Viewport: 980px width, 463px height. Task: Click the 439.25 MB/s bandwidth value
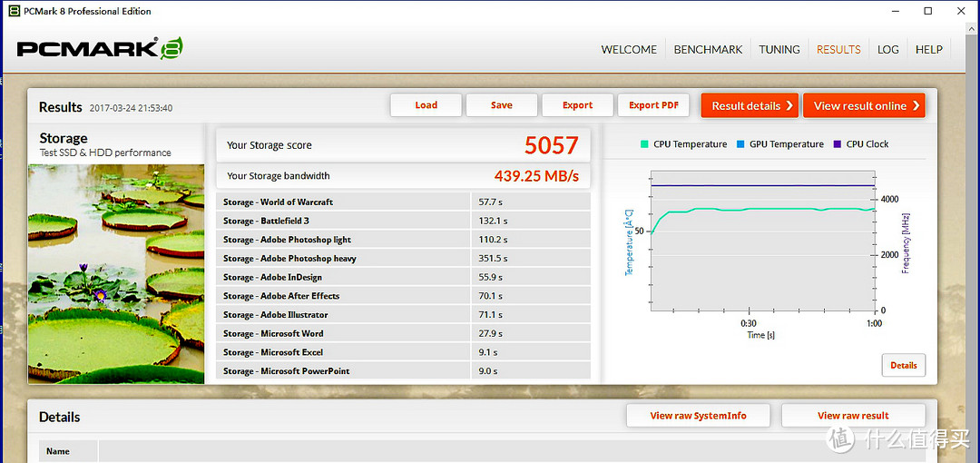pyautogui.click(x=537, y=176)
